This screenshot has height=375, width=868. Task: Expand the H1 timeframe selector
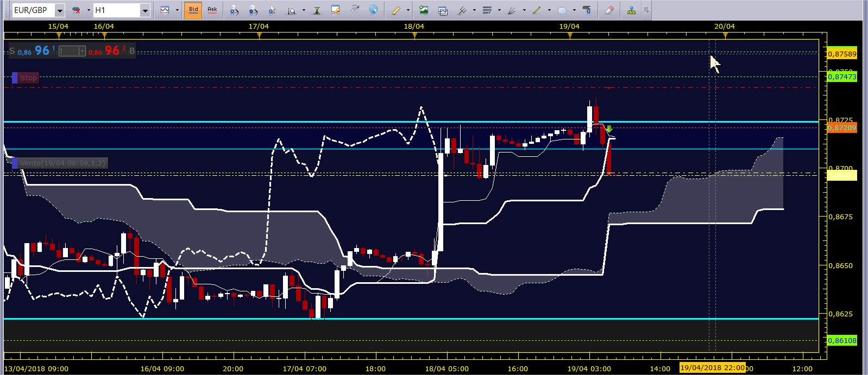point(144,10)
